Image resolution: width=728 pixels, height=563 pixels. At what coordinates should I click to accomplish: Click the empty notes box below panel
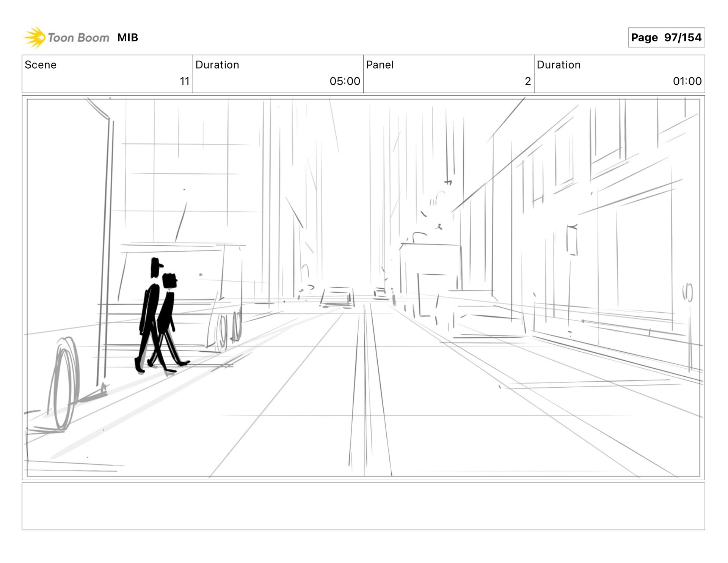[x=363, y=506]
